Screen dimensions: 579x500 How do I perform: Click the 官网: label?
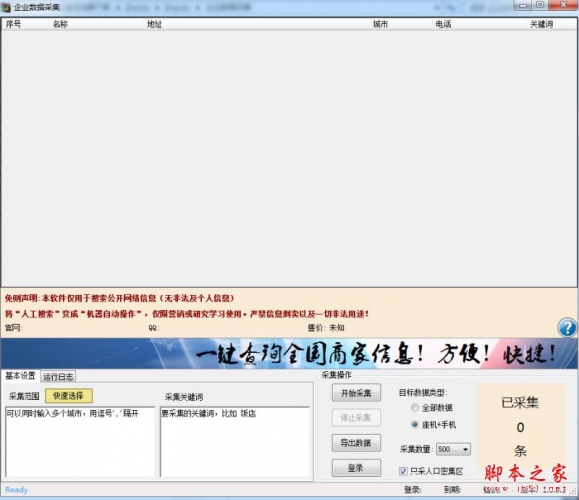click(14, 328)
